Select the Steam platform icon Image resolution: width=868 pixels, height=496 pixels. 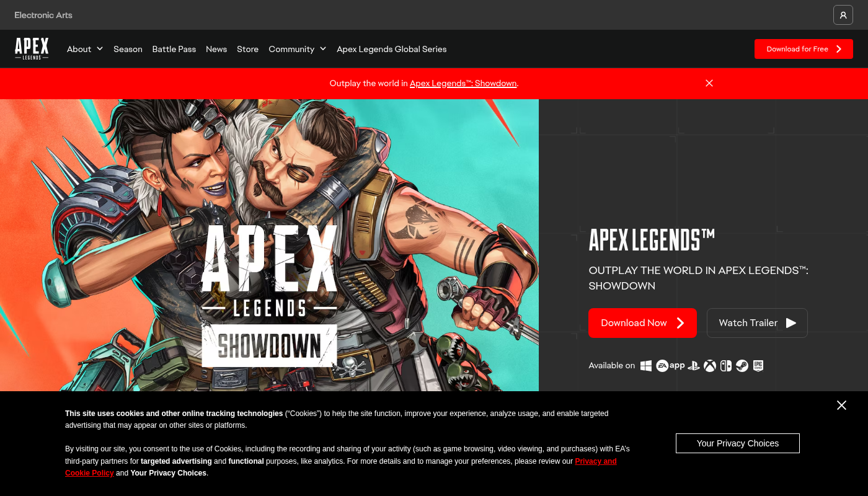click(742, 366)
